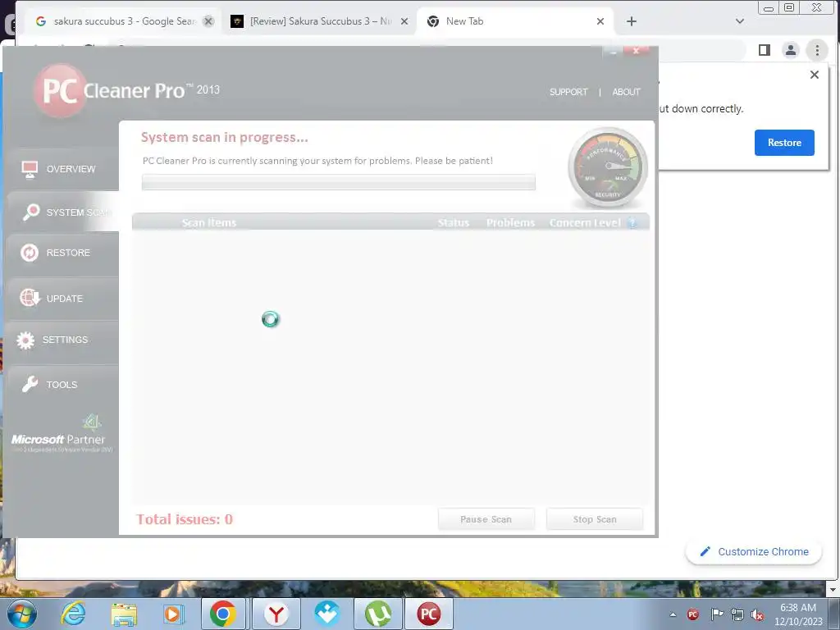Click the muted volume tray icon

point(757,615)
